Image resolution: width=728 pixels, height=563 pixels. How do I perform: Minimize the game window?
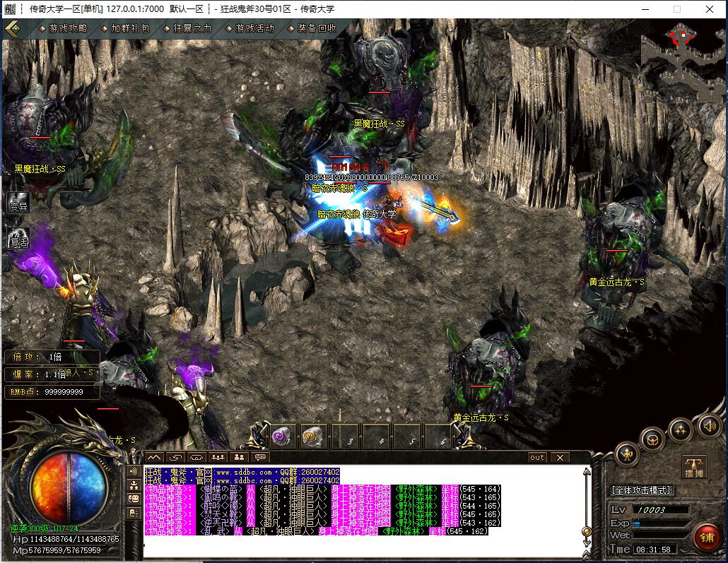(x=645, y=8)
